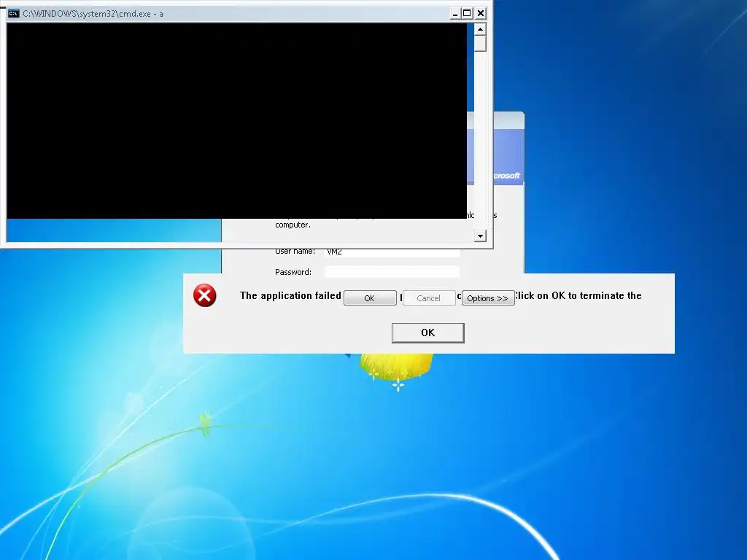Click the red error X icon
The width and height of the screenshot is (747, 560).
pyautogui.click(x=205, y=296)
